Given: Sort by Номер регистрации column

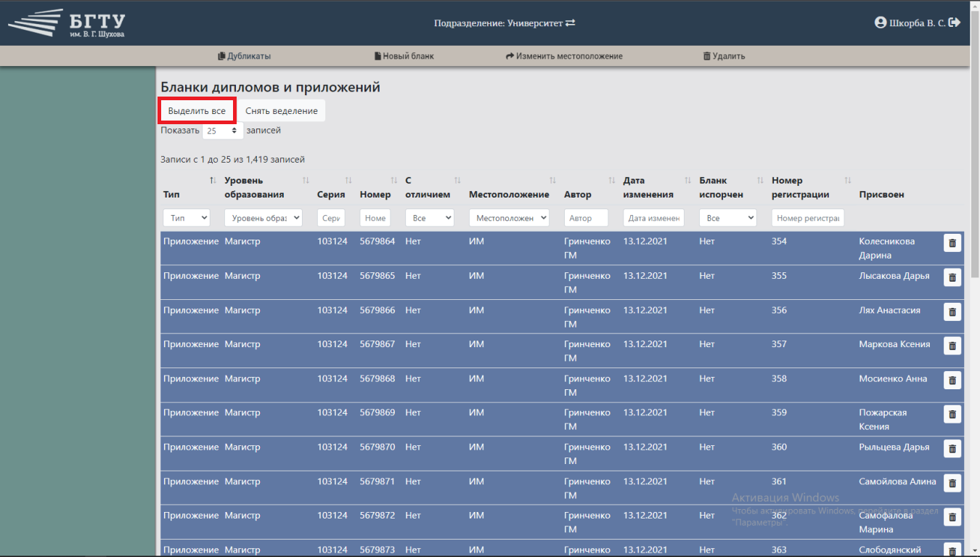Looking at the screenshot, I should 847,180.
